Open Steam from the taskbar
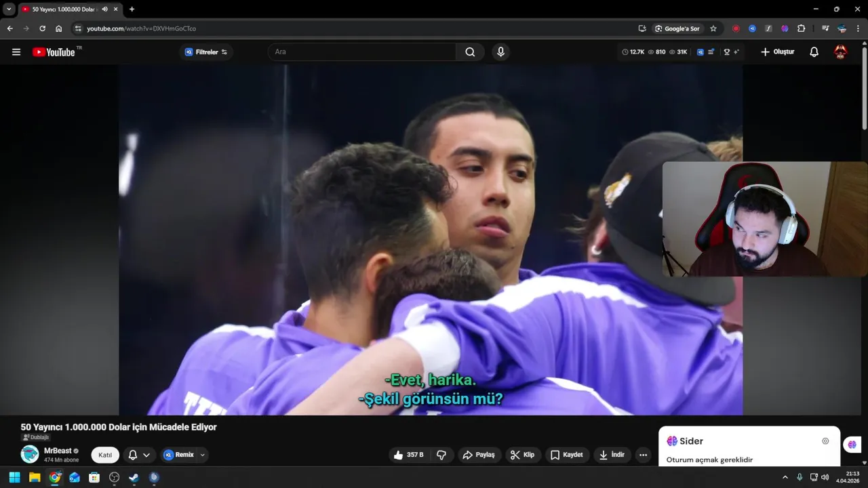 click(134, 477)
